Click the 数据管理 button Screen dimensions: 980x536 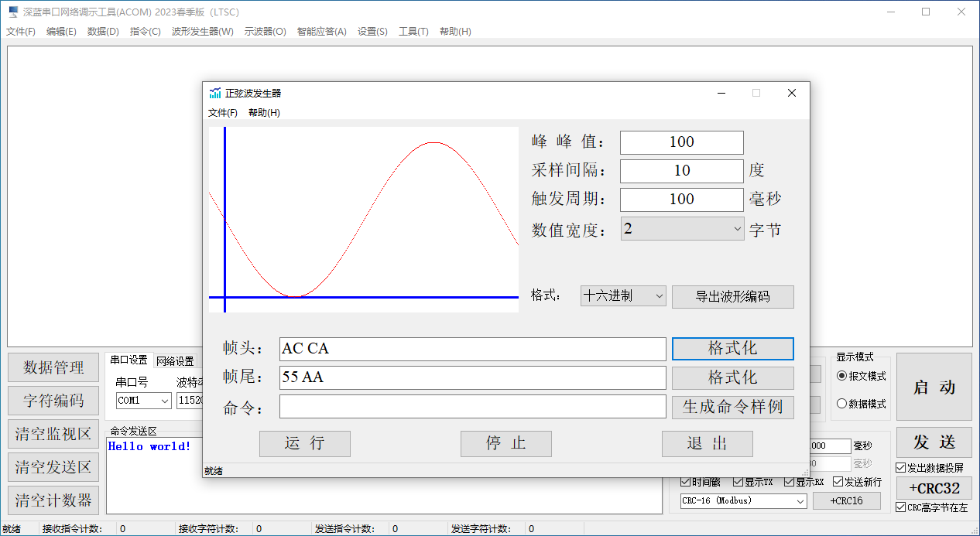53,367
